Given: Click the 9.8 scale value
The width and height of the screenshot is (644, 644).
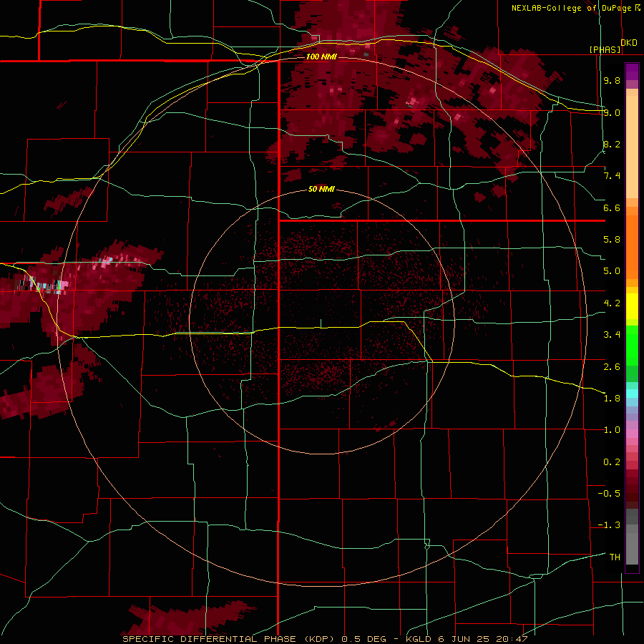Looking at the screenshot, I should tap(612, 80).
